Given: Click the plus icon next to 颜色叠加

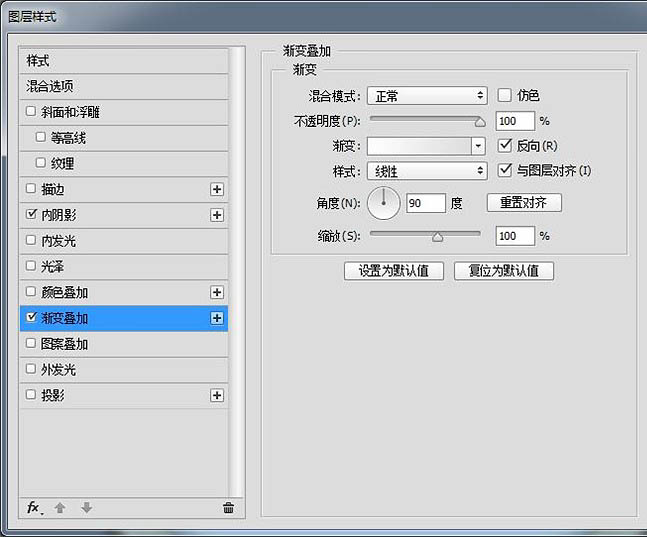Looking at the screenshot, I should (x=217, y=293).
